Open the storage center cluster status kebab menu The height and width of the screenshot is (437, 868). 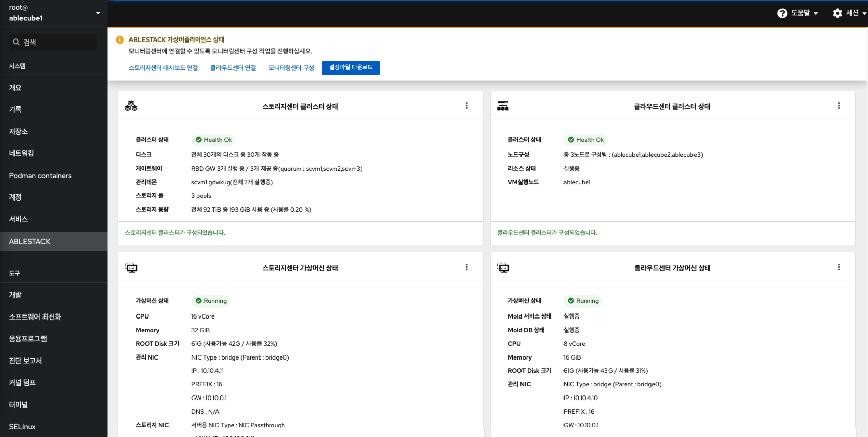[x=466, y=106]
